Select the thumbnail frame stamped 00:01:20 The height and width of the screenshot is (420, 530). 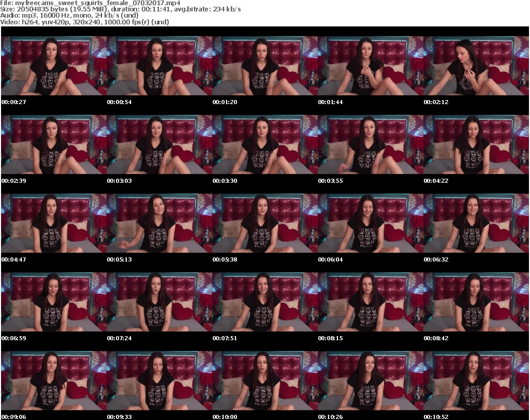pos(265,66)
